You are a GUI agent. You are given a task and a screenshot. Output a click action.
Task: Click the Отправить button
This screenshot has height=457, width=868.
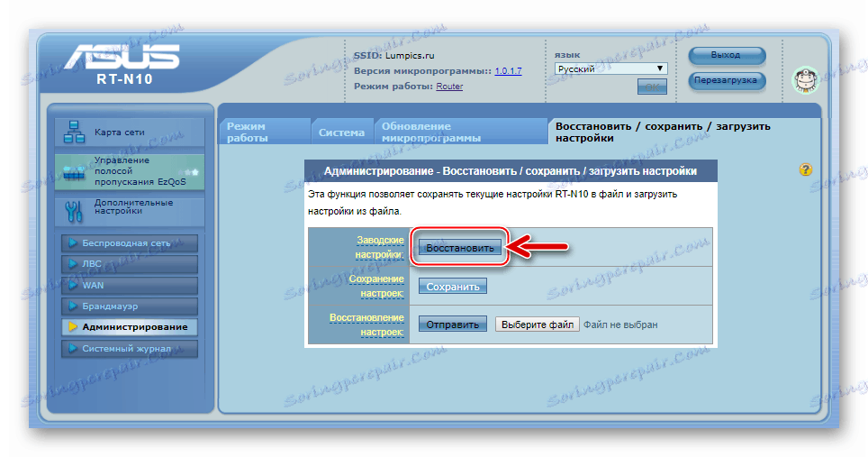[452, 324]
